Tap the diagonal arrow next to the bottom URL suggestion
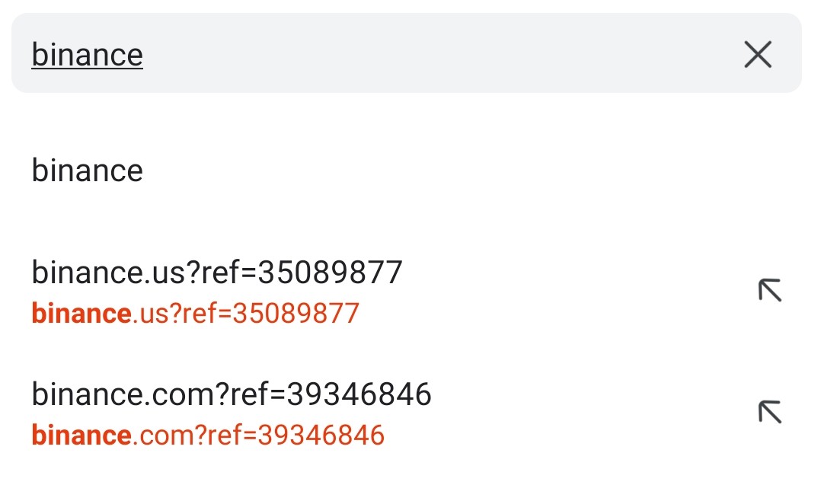This screenshot has height=504, width=818. click(x=769, y=412)
